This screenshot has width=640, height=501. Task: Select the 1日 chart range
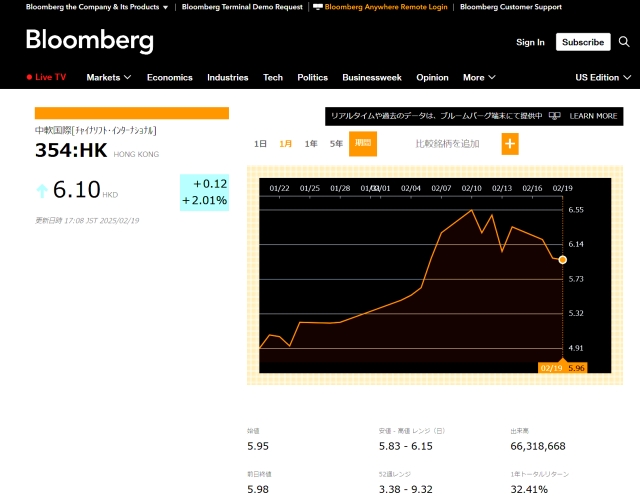coord(260,144)
